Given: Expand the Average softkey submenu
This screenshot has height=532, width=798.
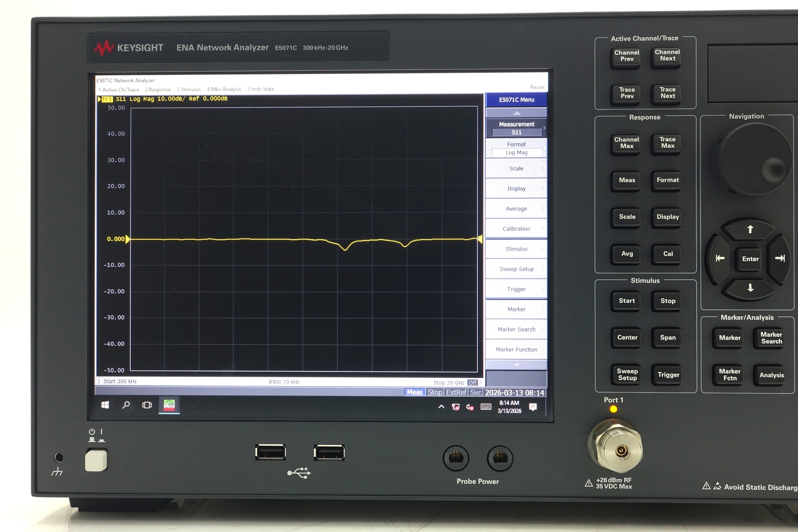Looking at the screenshot, I should (516, 209).
